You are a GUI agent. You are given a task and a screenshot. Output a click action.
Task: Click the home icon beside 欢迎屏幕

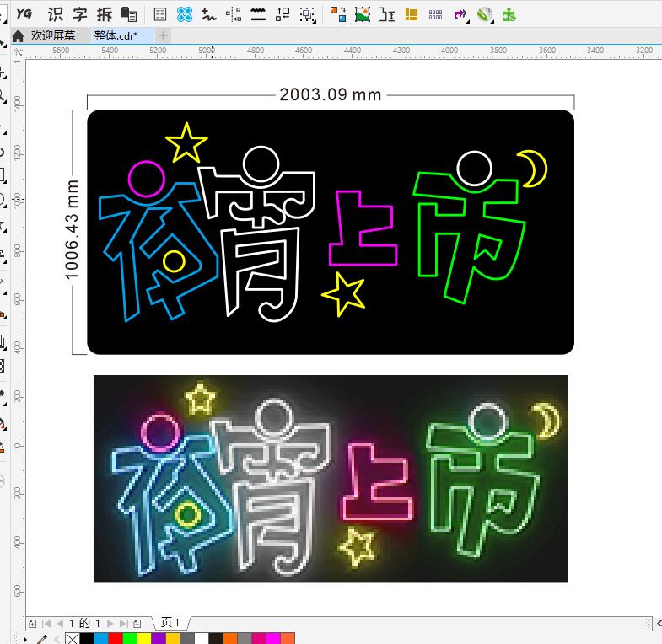pos(18,36)
